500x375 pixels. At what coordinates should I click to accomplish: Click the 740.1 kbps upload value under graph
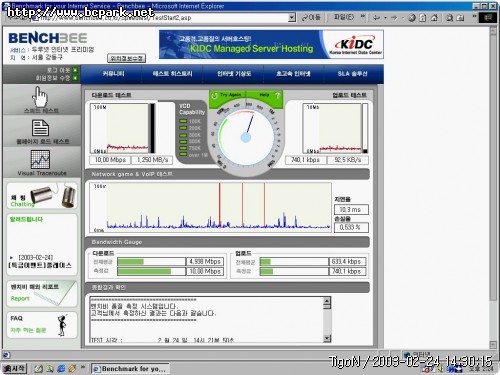click(x=305, y=160)
